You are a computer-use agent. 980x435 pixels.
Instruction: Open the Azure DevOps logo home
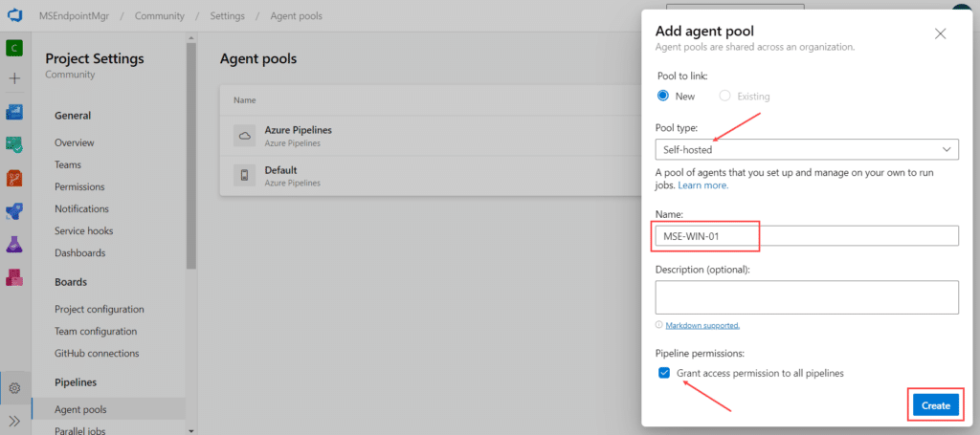coord(14,15)
